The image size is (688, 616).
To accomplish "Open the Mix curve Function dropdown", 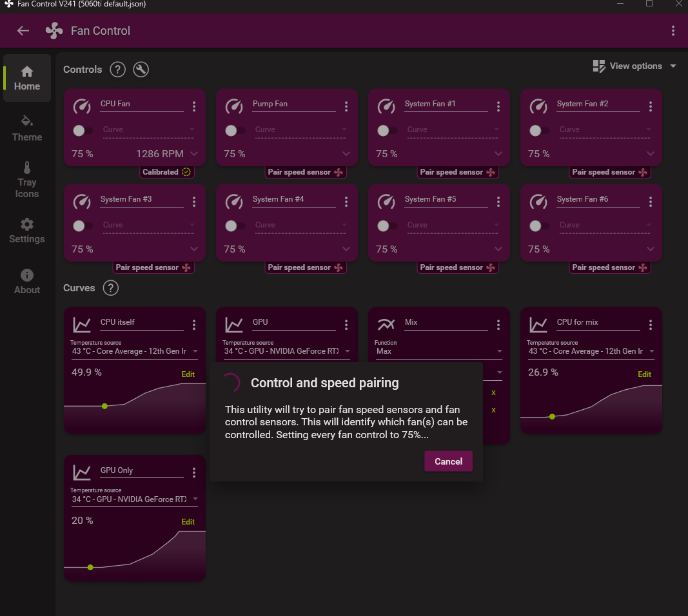I will [438, 351].
